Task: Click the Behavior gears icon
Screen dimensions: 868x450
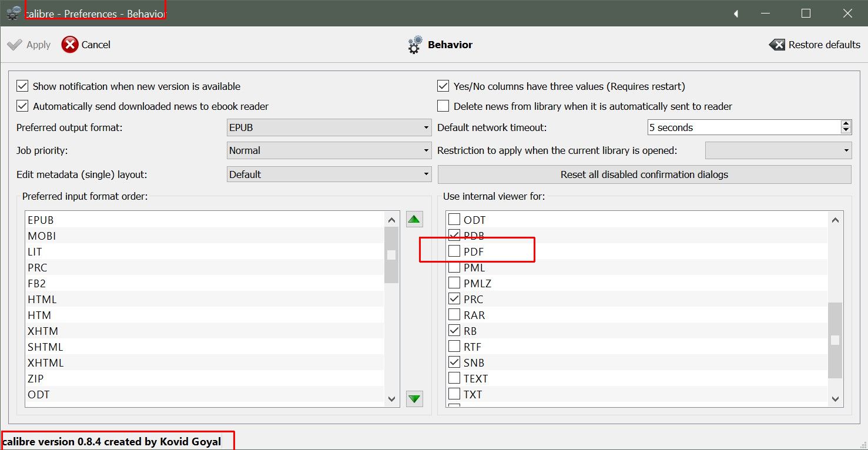Action: tap(415, 45)
